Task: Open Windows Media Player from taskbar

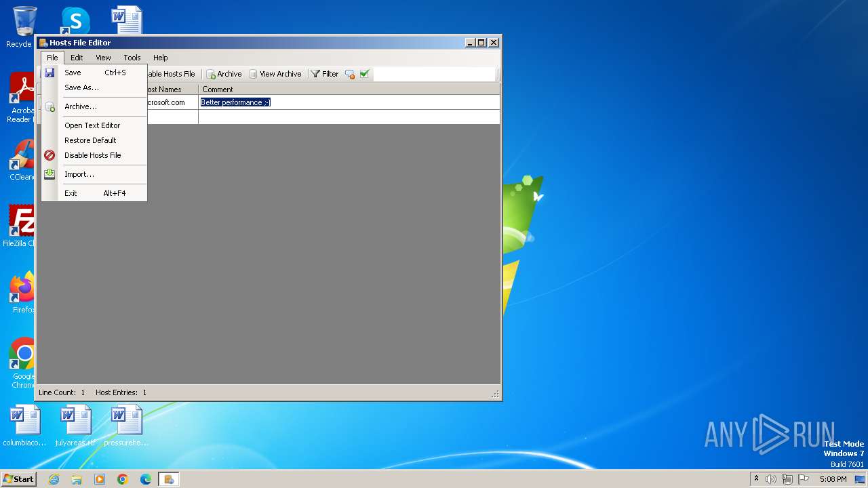Action: point(100,479)
